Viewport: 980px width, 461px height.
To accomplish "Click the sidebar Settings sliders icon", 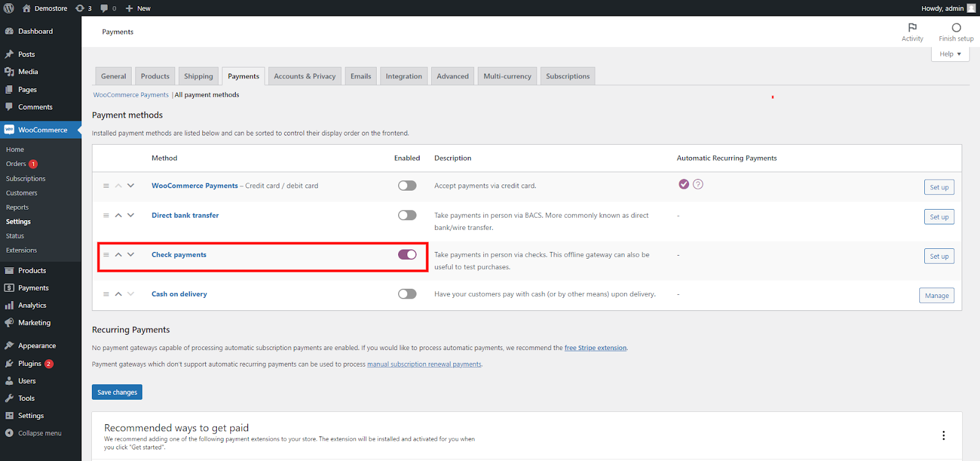I will (9, 416).
